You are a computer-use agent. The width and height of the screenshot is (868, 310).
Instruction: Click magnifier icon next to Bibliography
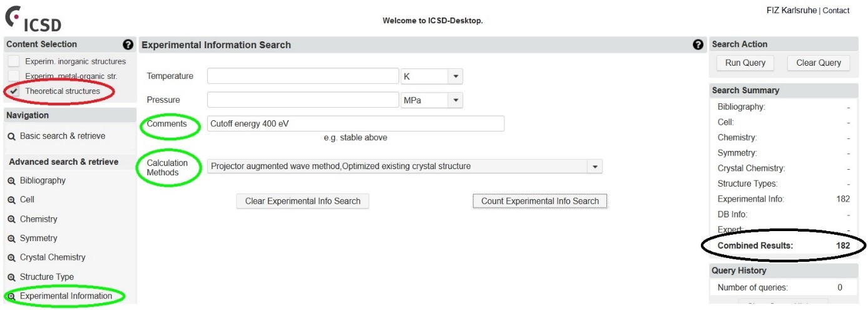tap(11, 181)
